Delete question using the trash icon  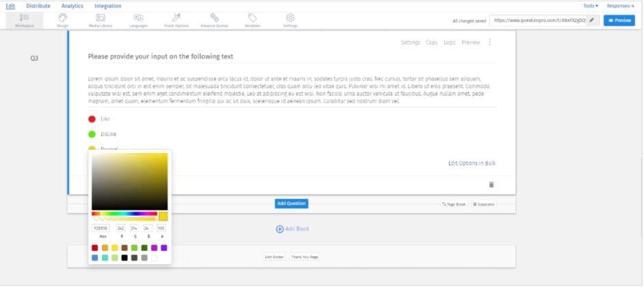pyautogui.click(x=491, y=184)
